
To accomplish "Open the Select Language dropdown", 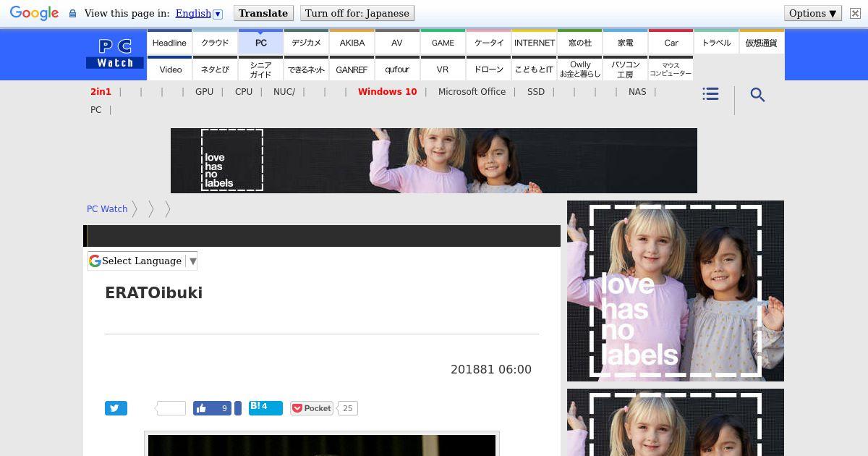I will (142, 261).
